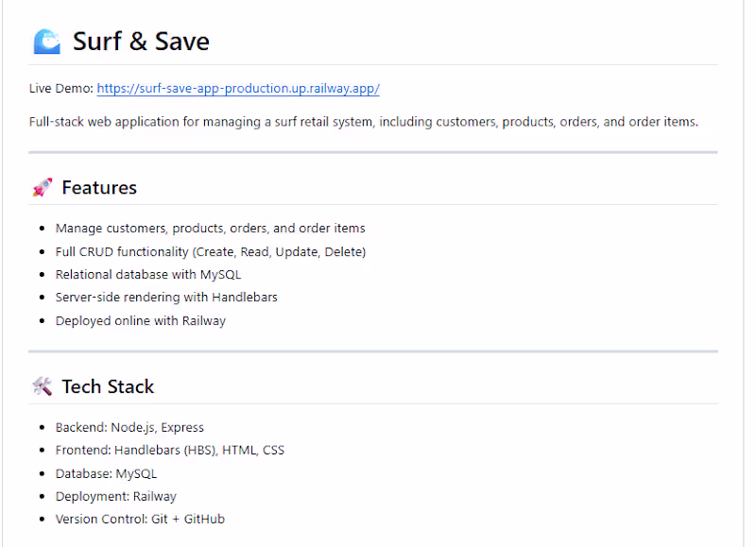
Task: Click 'Backend: Node.js, Express' list item
Action: (129, 427)
